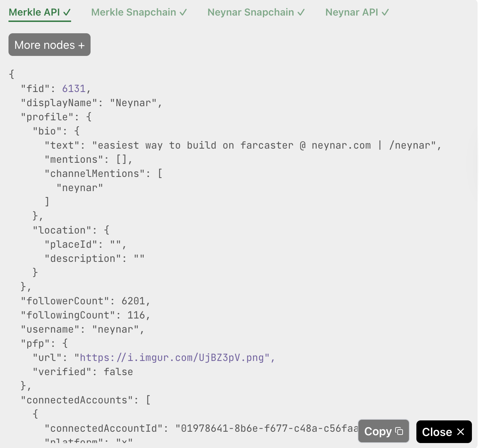Click the "description" key in location
This screenshot has width=479, height=448.
coord(83,259)
